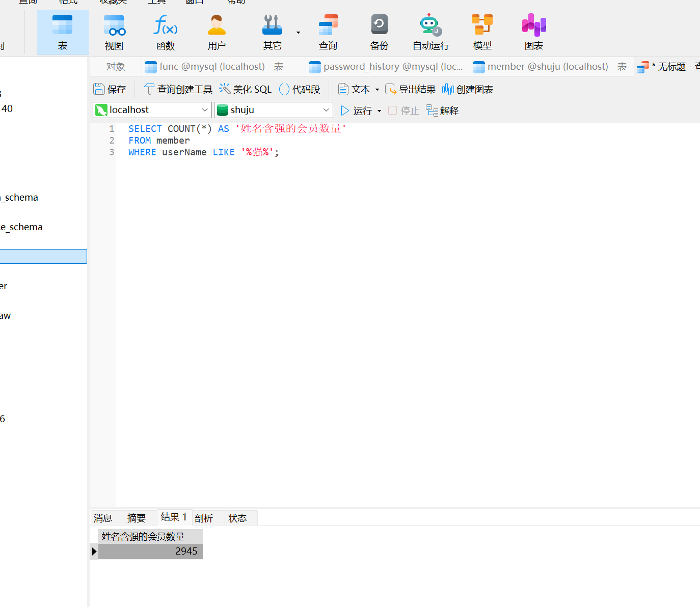The width and height of the screenshot is (700, 607).
Task: Switch to the 消息 result tab
Action: pyautogui.click(x=103, y=518)
